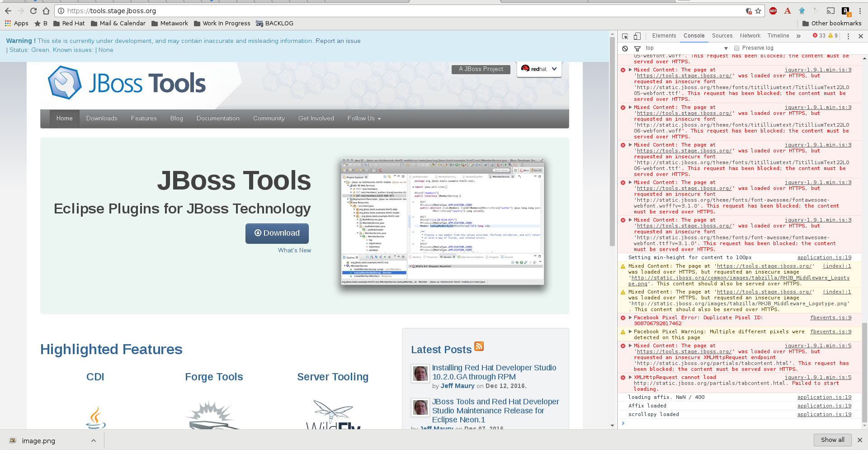Switch to the Elements tab

(664, 36)
